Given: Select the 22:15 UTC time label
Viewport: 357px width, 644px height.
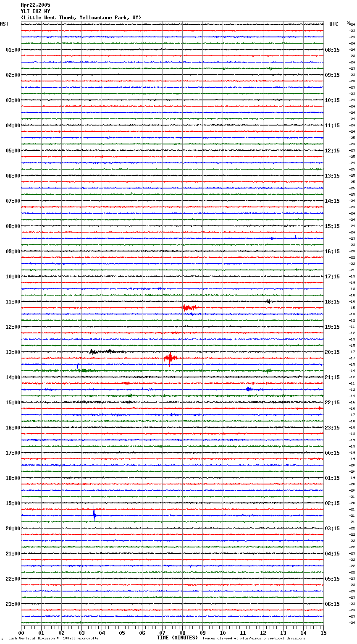Looking at the screenshot, I should [x=332, y=403].
